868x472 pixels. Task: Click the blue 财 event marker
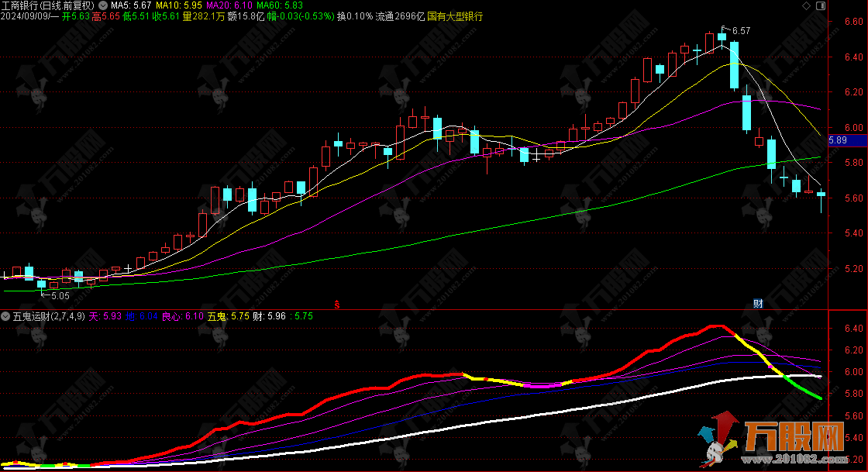pyautogui.click(x=758, y=304)
